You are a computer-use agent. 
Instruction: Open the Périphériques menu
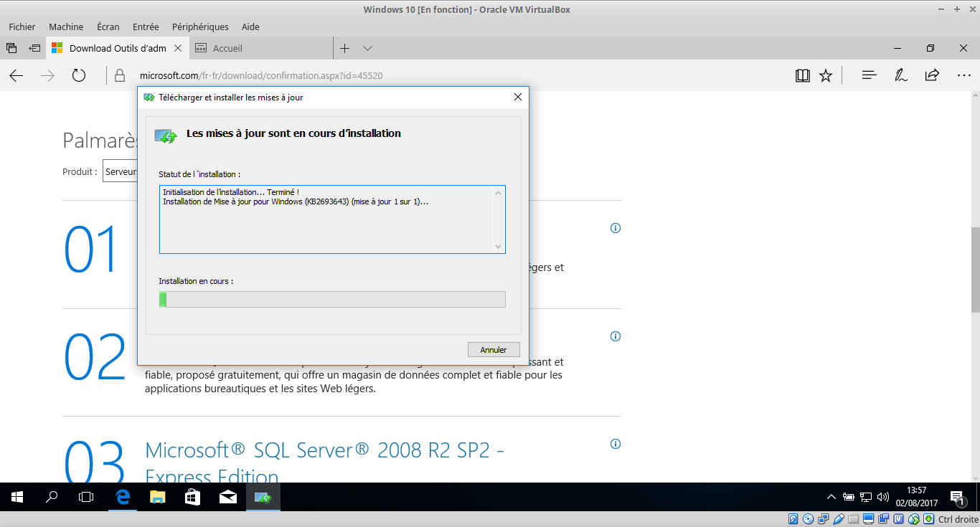point(200,27)
